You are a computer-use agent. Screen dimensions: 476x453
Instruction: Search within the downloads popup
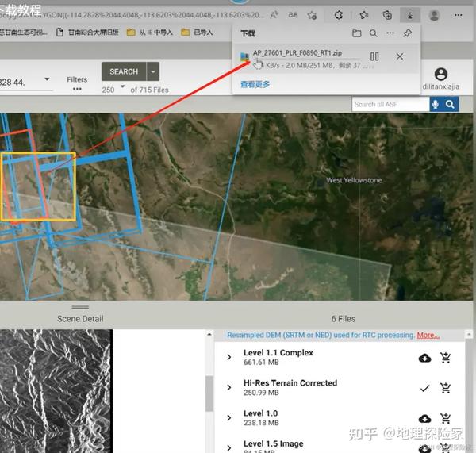click(x=373, y=33)
